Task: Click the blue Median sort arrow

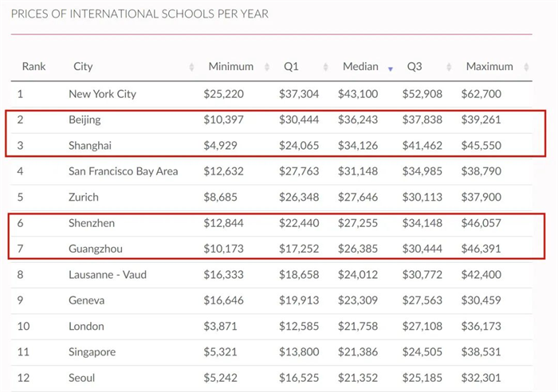Action: pyautogui.click(x=391, y=69)
